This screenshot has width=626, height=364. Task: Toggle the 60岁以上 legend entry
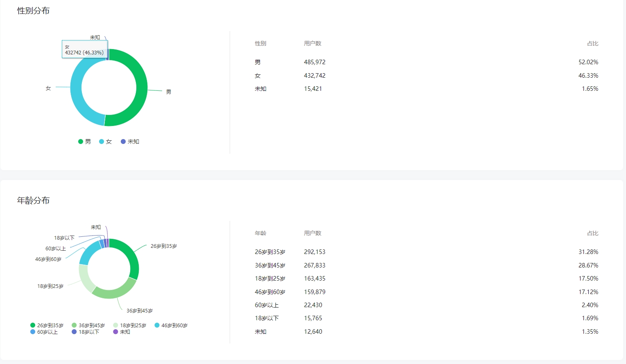[x=44, y=332]
